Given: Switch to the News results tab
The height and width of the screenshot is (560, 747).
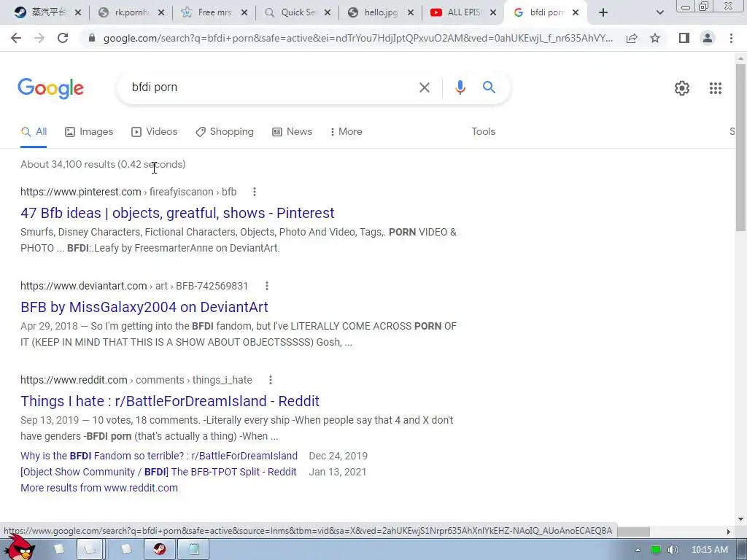Looking at the screenshot, I should tap(292, 132).
